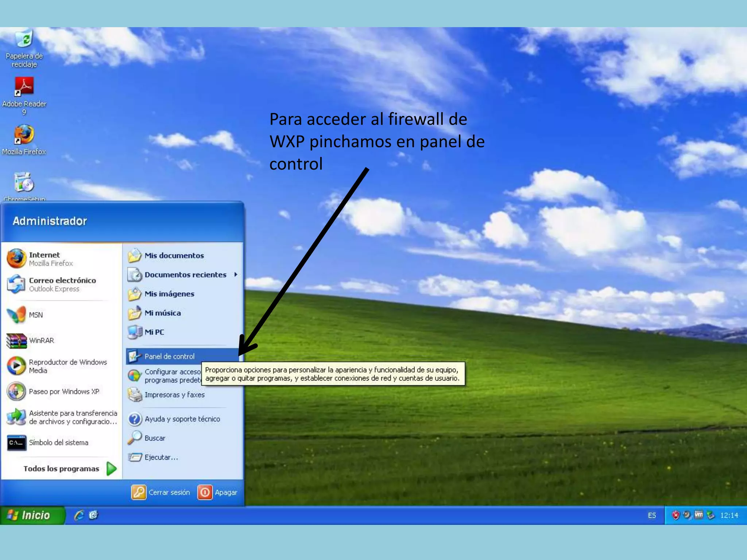Open WinRAR from the Start menu
The width and height of the screenshot is (747, 560).
[61, 341]
